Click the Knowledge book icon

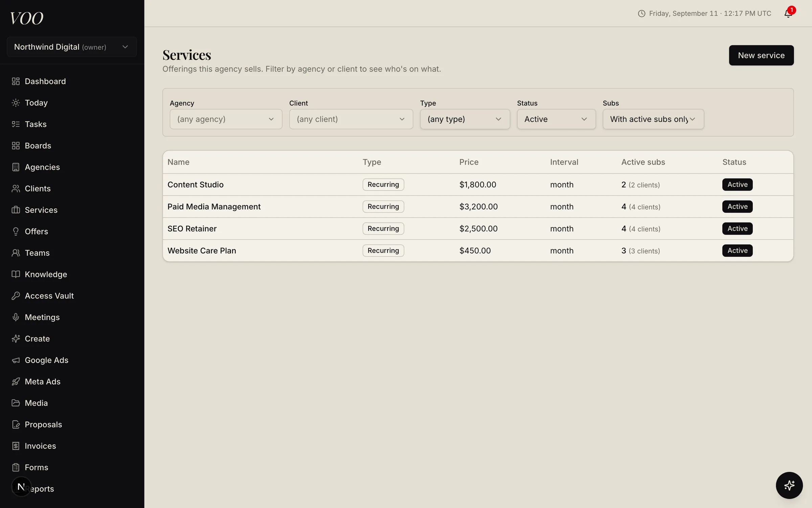tap(16, 274)
